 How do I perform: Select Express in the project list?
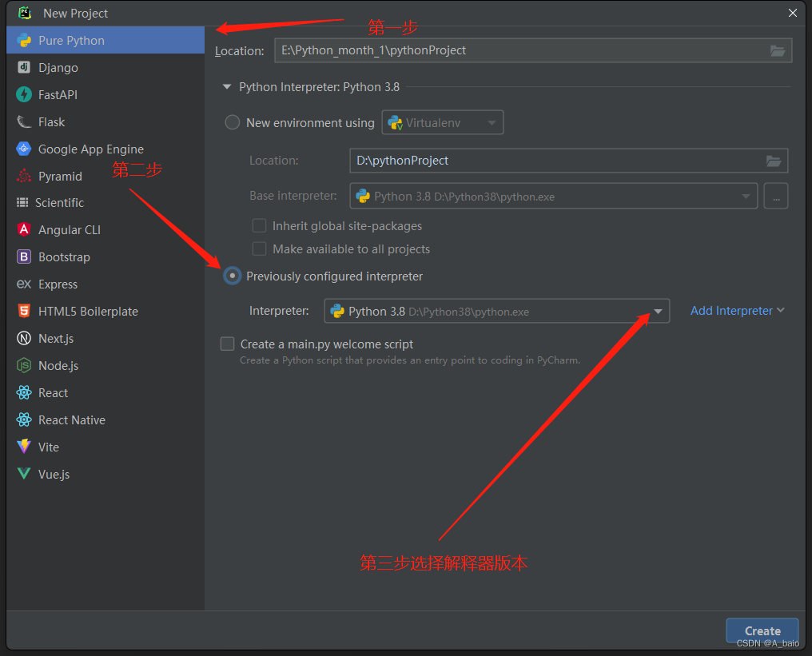(x=105, y=284)
